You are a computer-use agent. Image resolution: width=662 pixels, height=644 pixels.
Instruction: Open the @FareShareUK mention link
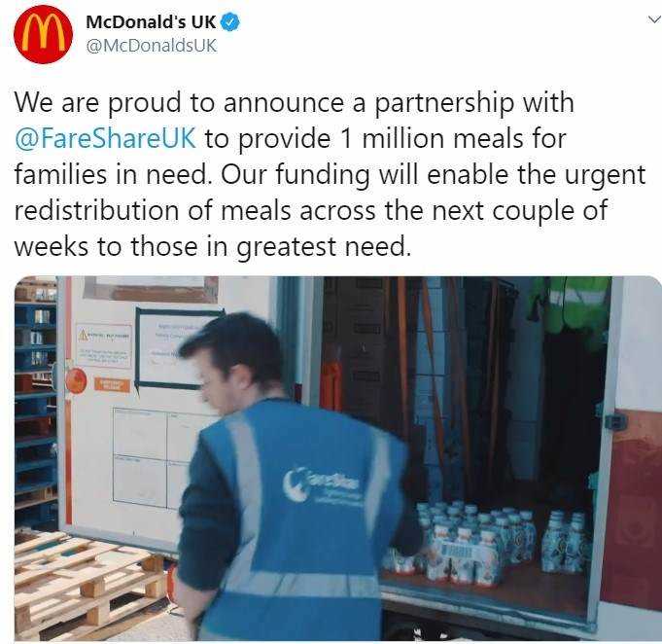[105, 138]
